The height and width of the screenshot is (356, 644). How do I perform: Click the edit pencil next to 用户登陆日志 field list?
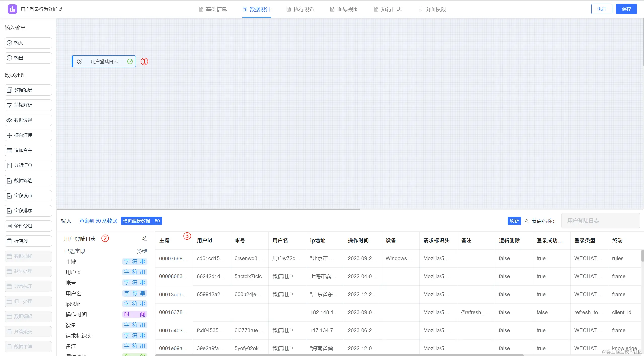coord(144,238)
